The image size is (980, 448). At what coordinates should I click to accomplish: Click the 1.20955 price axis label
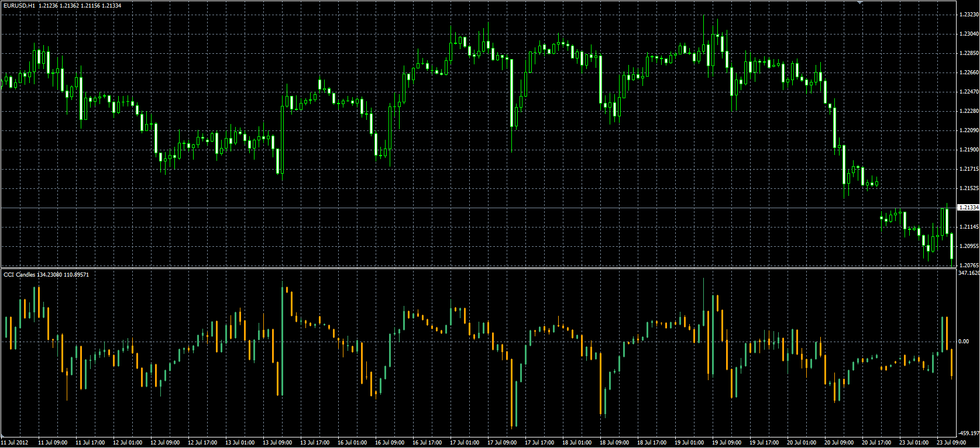point(969,246)
